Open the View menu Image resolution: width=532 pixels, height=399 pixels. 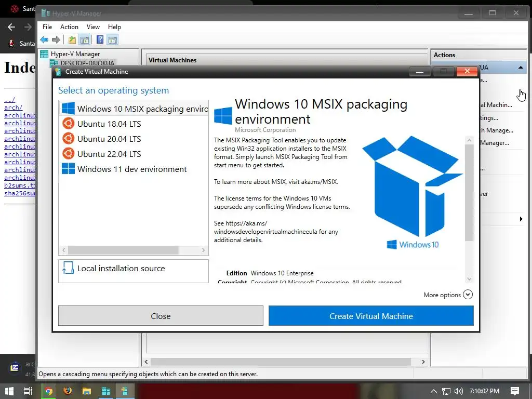point(93,27)
